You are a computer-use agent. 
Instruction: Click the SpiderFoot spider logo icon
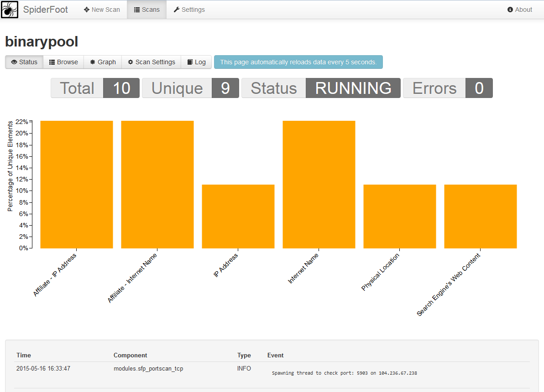point(10,10)
